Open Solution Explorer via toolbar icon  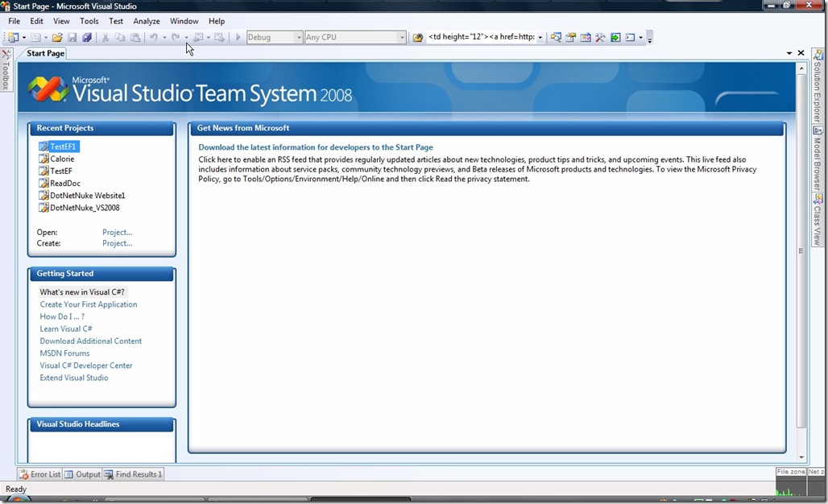[556, 38]
